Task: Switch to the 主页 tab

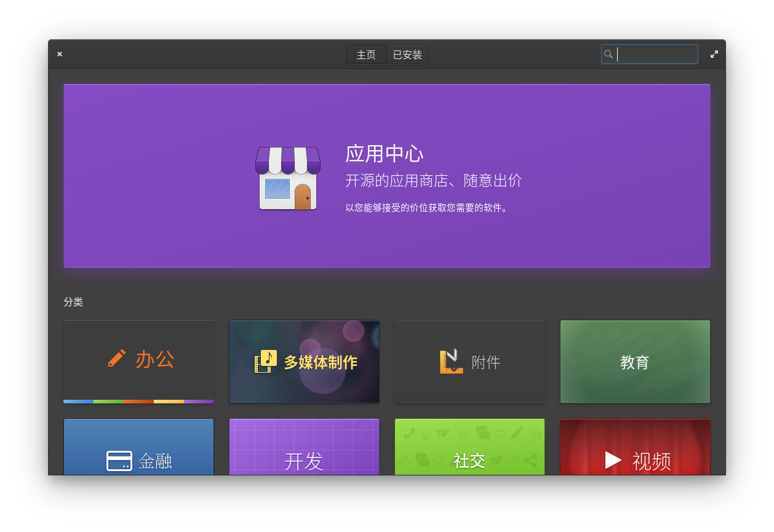Action: [366, 55]
